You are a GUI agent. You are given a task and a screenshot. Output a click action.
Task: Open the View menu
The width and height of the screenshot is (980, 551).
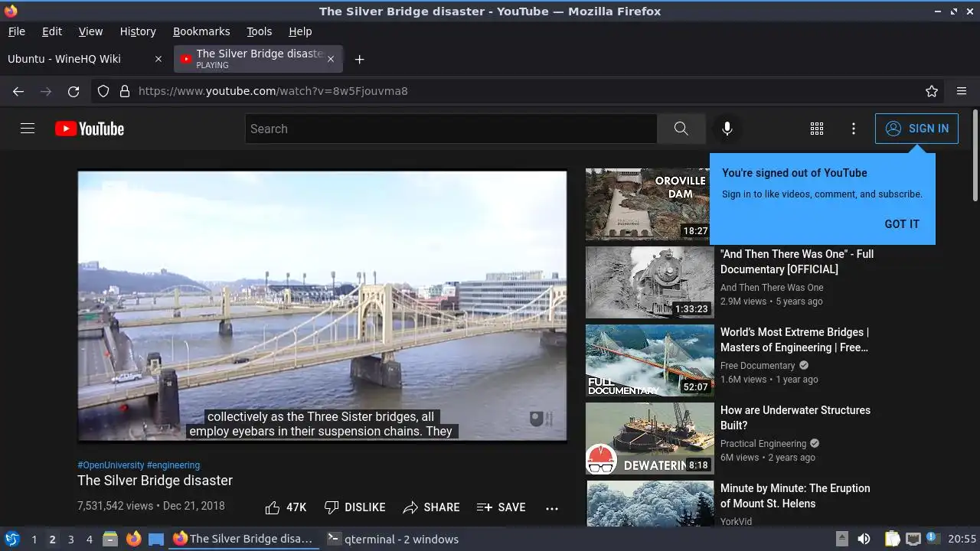90,31
